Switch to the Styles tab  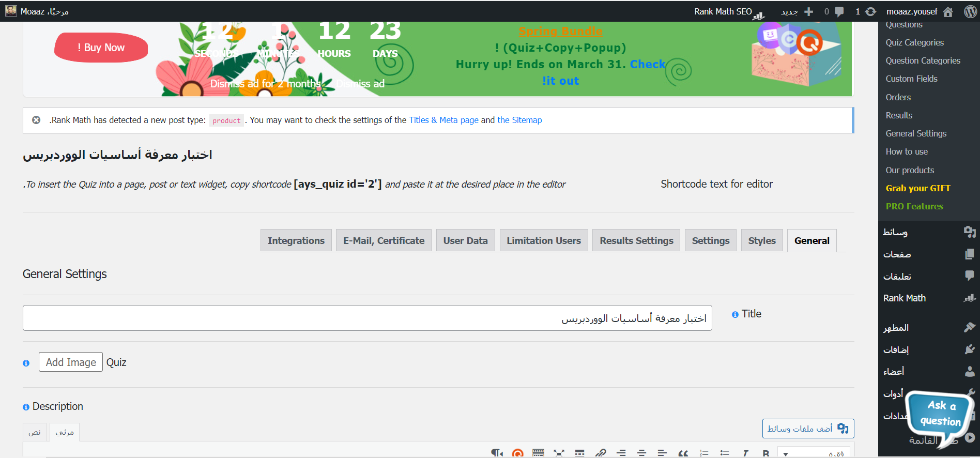(762, 240)
